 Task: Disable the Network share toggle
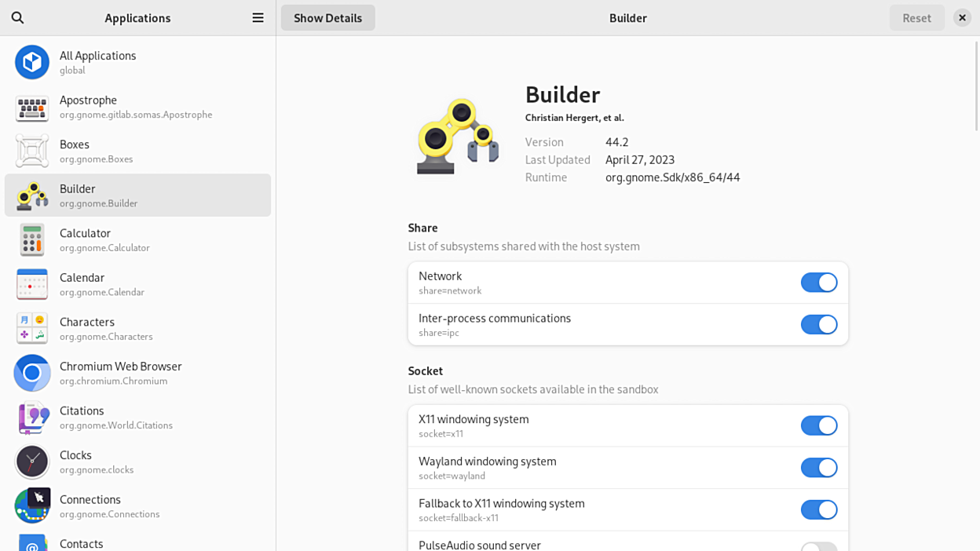818,283
